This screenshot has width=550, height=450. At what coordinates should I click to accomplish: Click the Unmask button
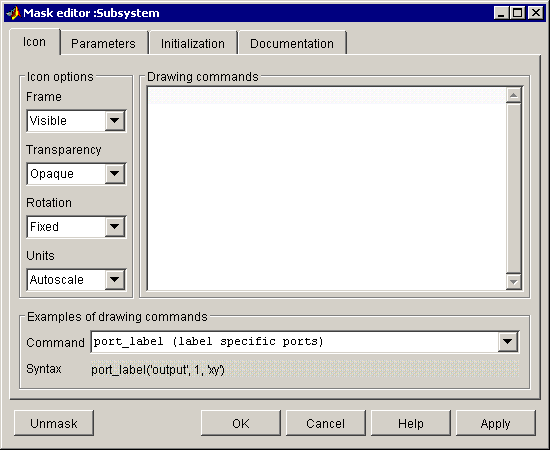pos(54,423)
